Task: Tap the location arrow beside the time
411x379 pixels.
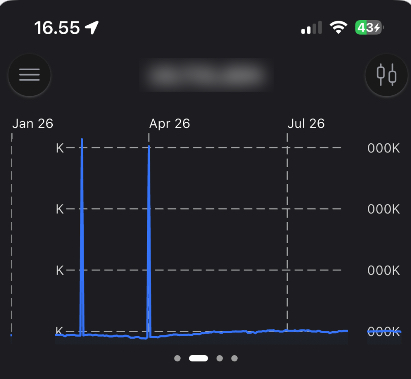Action: 92,27
